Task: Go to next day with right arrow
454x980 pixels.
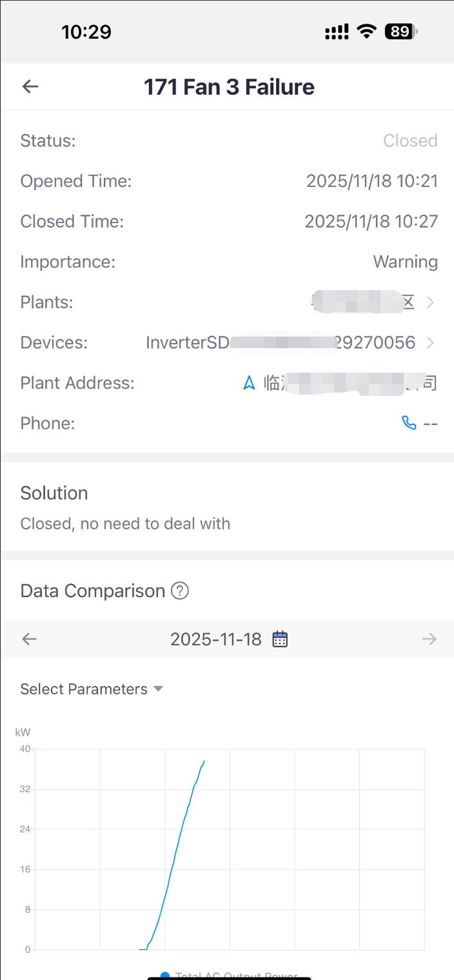Action: (x=429, y=639)
